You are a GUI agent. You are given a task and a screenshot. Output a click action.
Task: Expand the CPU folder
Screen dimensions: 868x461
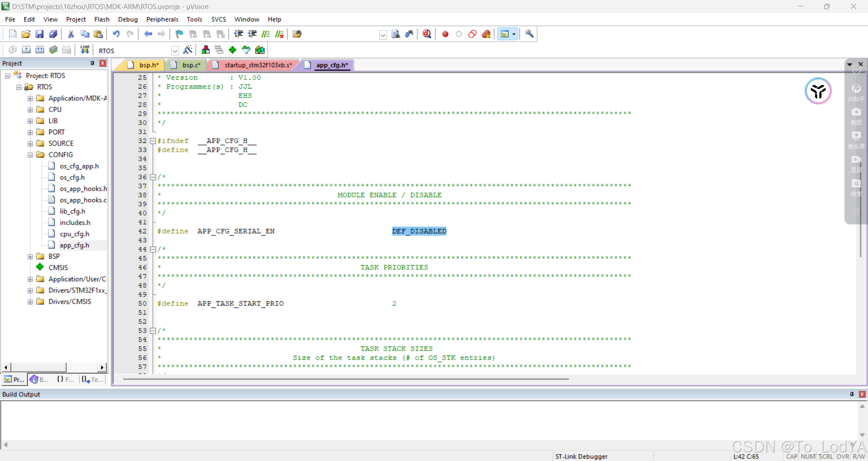[x=30, y=110]
